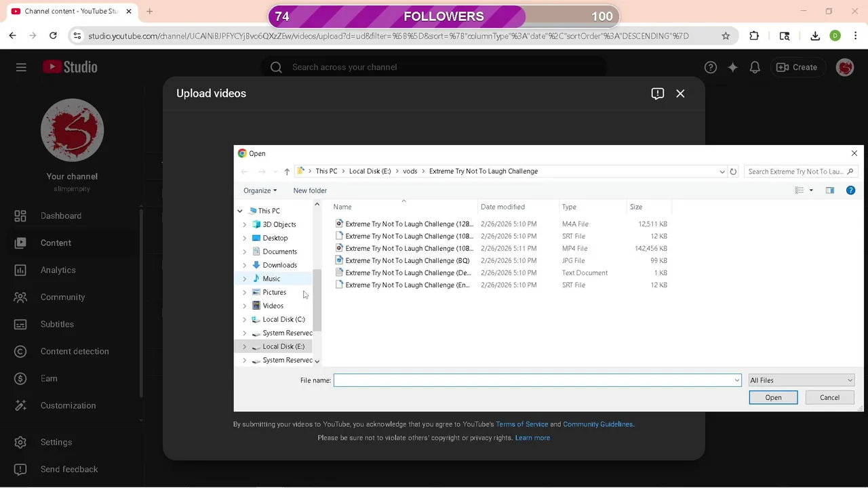Collapse the This PC tree node
Image resolution: width=868 pixels, height=488 pixels.
239,211
